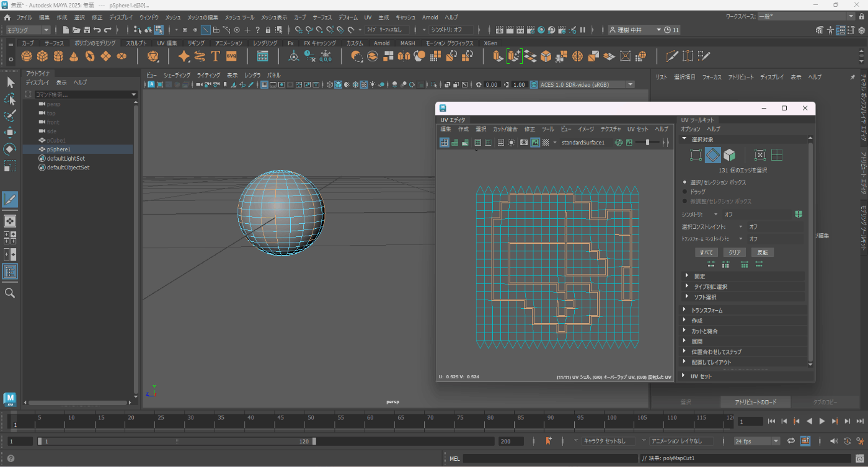This screenshot has width=868, height=467.
Task: Select the Rotate tool in toolbox
Action: tap(10, 149)
